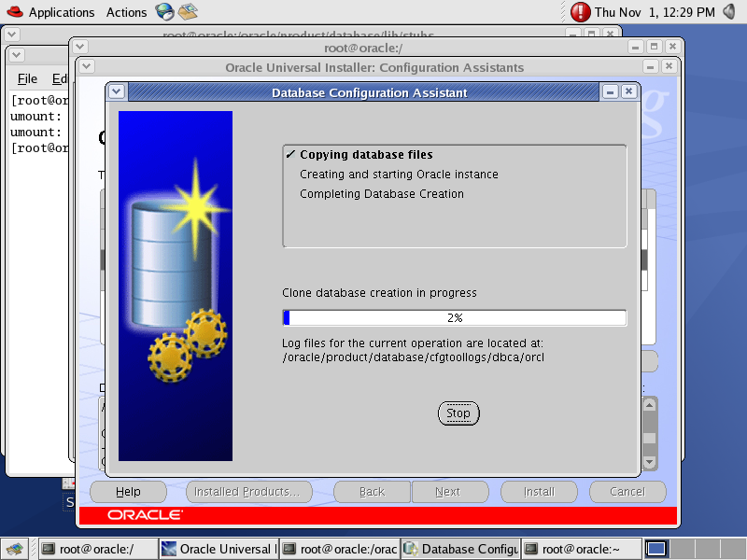
Task: Switch to Oracle Universal Installer taskbar item
Action: tap(218, 549)
